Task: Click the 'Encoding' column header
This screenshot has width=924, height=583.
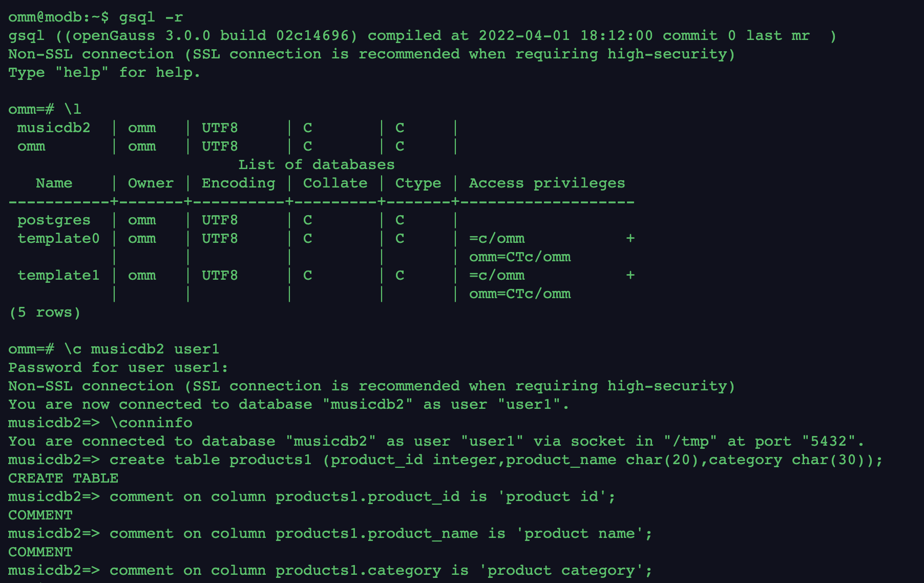Action: pos(238,183)
